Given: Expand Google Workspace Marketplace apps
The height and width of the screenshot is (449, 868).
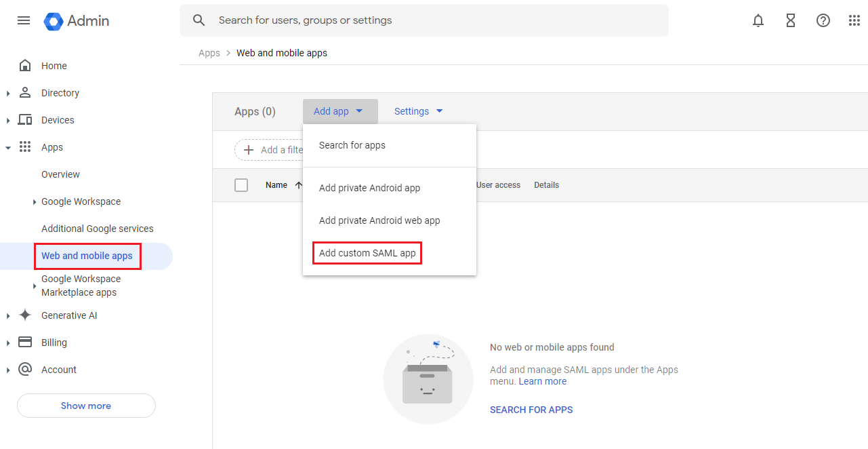Looking at the screenshot, I should [35, 286].
